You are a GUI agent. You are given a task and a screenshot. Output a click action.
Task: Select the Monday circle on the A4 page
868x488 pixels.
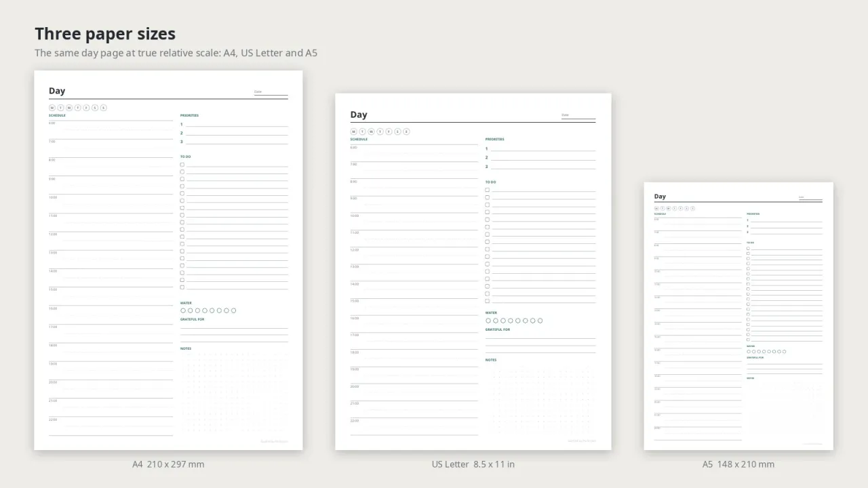[52, 108]
